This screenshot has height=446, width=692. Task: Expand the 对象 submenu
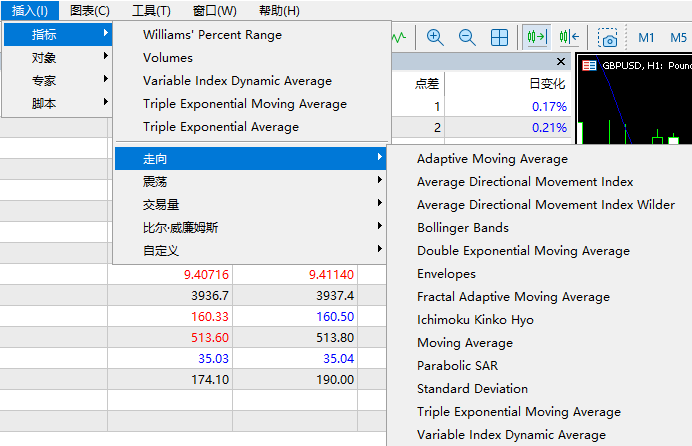57,57
